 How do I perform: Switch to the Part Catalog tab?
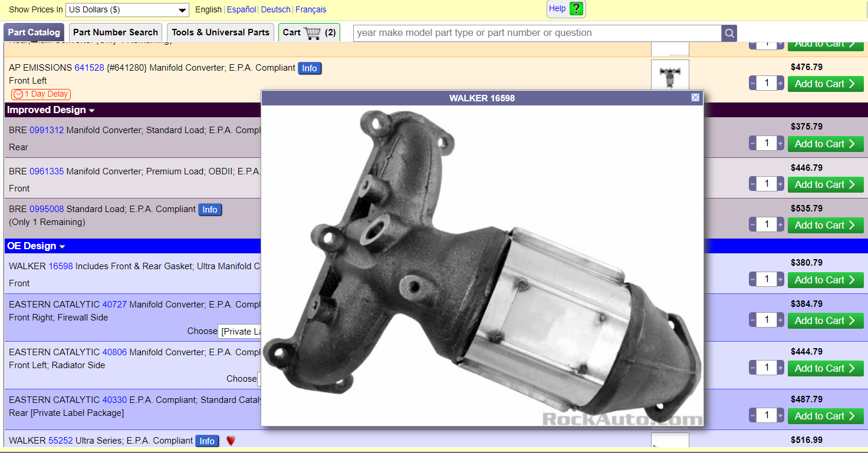pos(34,32)
